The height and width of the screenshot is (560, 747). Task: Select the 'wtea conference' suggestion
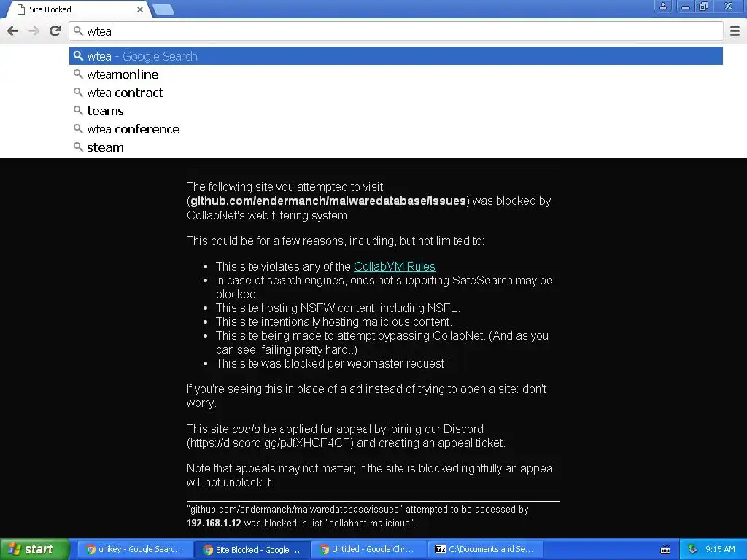pyautogui.click(x=396, y=129)
